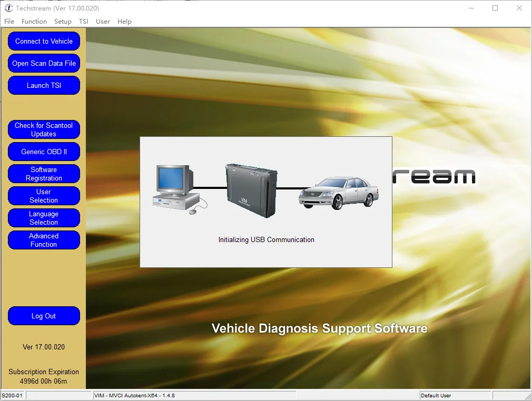The height and width of the screenshot is (401, 532).
Task: Open Software Registration
Action: click(44, 174)
